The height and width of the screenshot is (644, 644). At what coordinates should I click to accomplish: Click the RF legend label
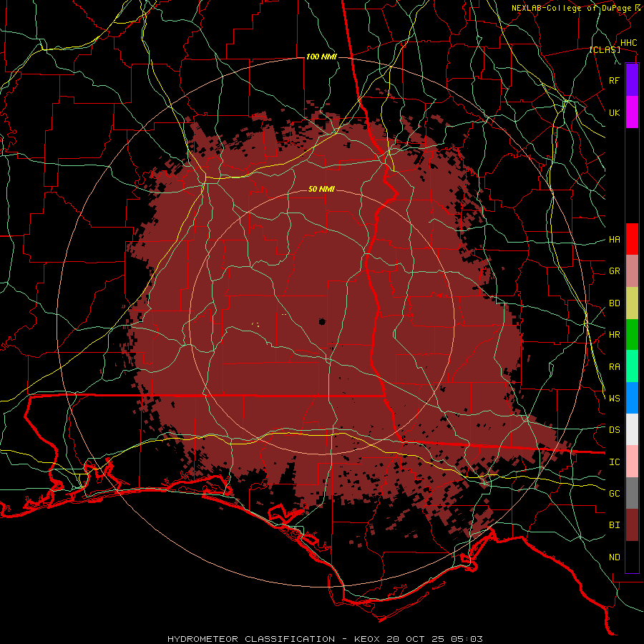click(615, 80)
